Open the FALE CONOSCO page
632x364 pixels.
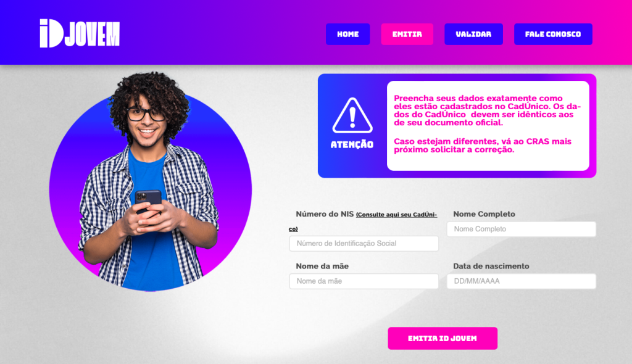point(553,35)
